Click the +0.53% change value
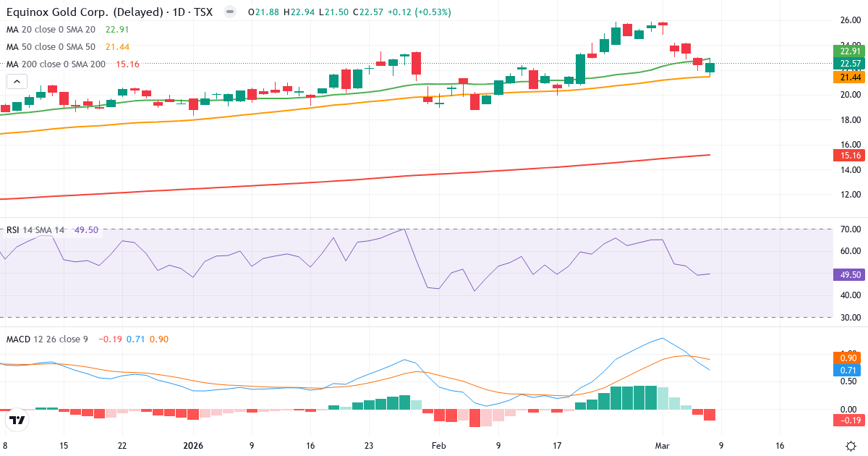The width and height of the screenshot is (868, 456). [x=434, y=12]
